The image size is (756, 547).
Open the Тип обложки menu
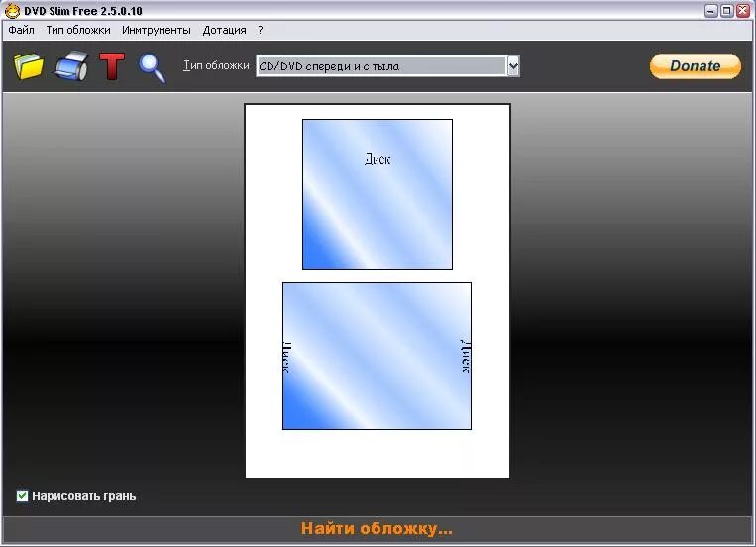(x=78, y=30)
